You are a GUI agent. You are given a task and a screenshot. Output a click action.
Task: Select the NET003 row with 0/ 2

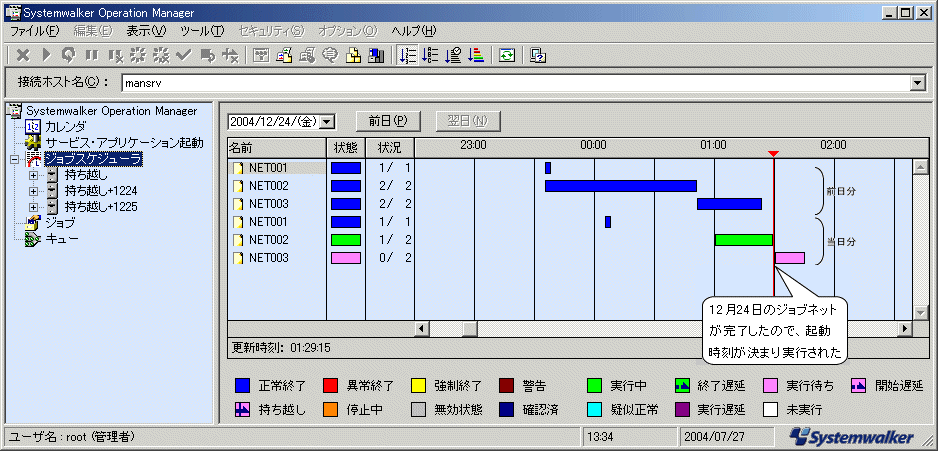pos(321,258)
